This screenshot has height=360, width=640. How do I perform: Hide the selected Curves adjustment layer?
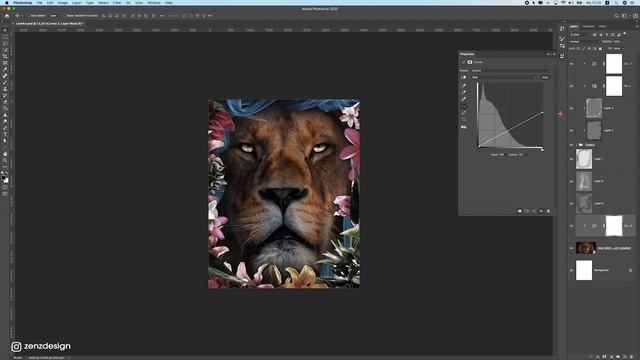click(x=571, y=226)
